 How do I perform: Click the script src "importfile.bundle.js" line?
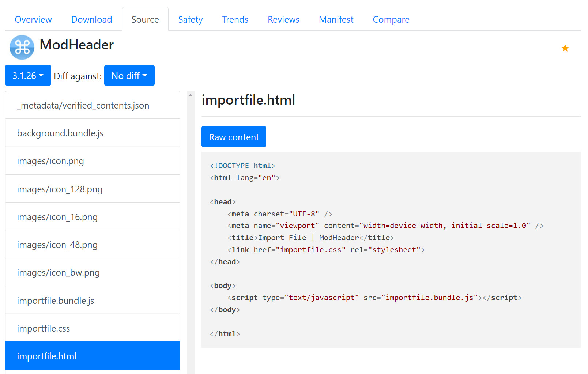coord(374,298)
